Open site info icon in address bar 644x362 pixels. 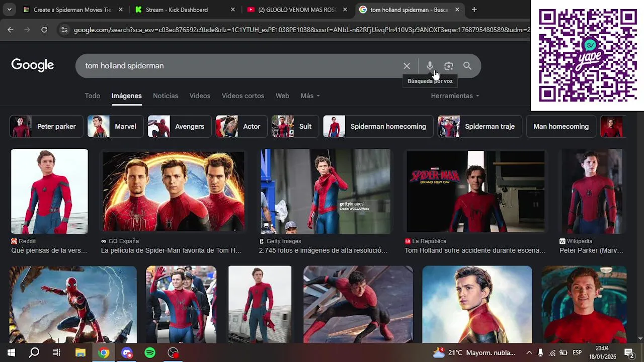click(x=64, y=30)
